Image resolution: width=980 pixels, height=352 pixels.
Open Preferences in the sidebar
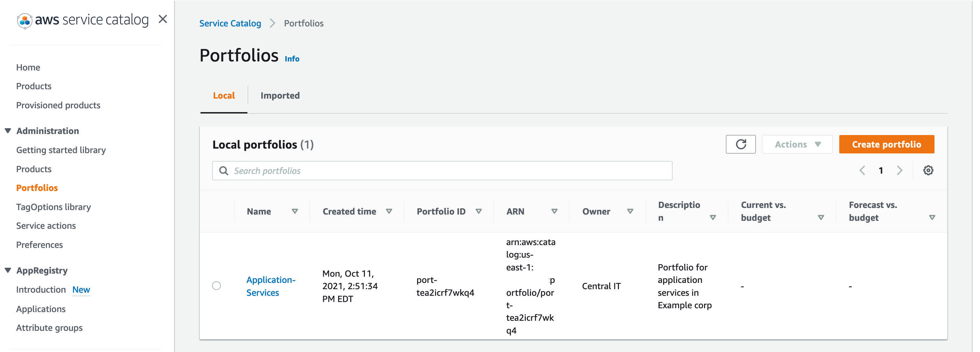pos(40,245)
